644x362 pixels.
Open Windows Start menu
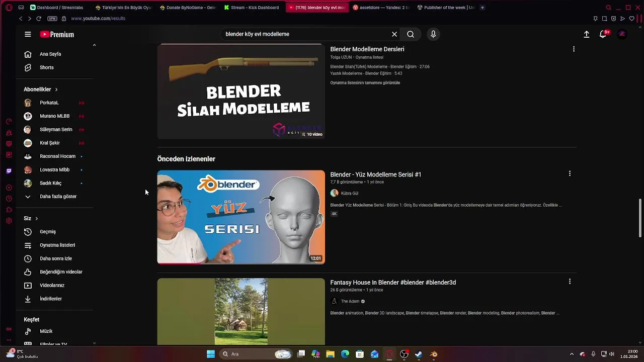tap(211, 354)
